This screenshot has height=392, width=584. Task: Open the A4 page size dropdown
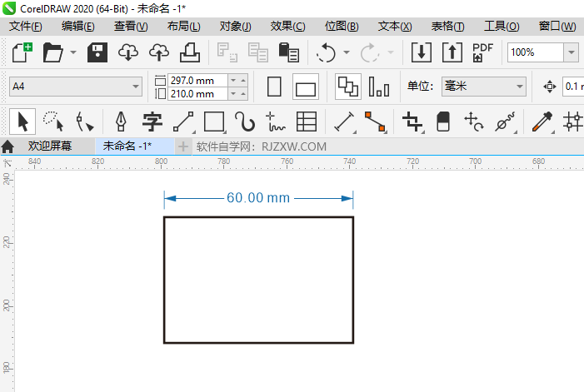(76, 87)
